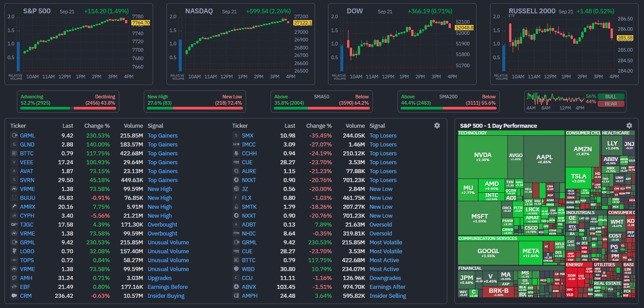Open the NASDAQ chart title

(x=199, y=11)
